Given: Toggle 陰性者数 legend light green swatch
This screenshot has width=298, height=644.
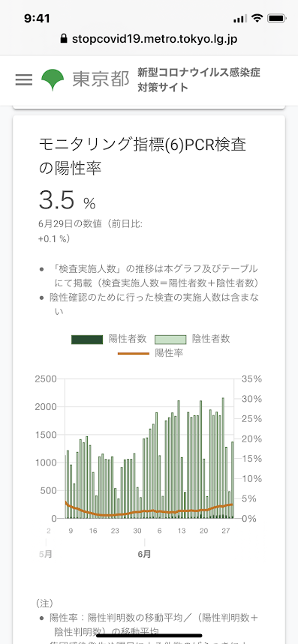Looking at the screenshot, I should pyautogui.click(x=170, y=340).
